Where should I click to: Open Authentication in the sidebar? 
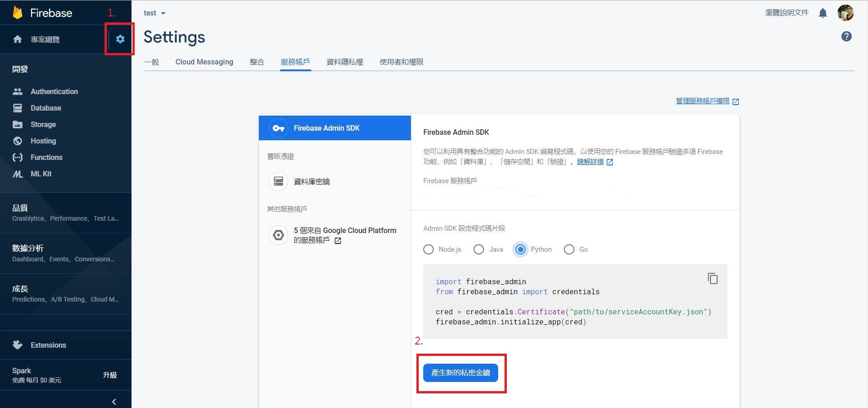[54, 91]
